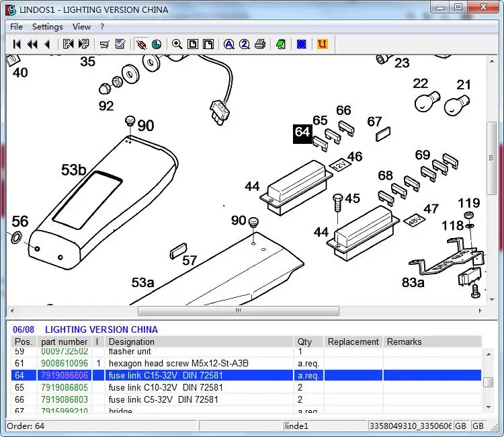Open the File menu
Viewport: 504px width, 437px height.
pyautogui.click(x=16, y=27)
